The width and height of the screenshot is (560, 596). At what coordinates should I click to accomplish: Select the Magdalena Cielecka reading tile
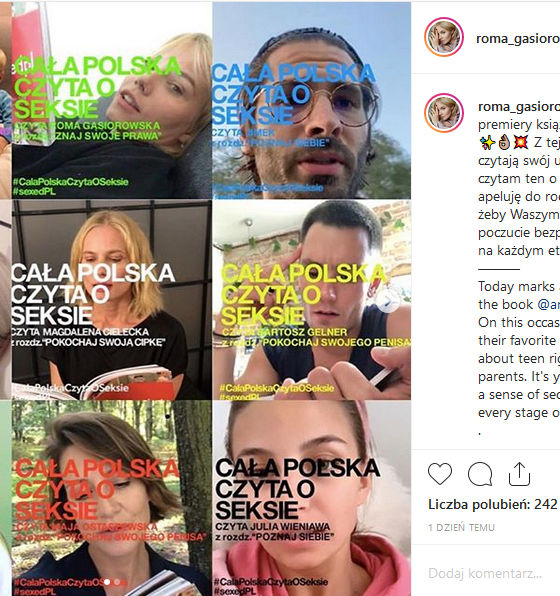pyautogui.click(x=112, y=300)
